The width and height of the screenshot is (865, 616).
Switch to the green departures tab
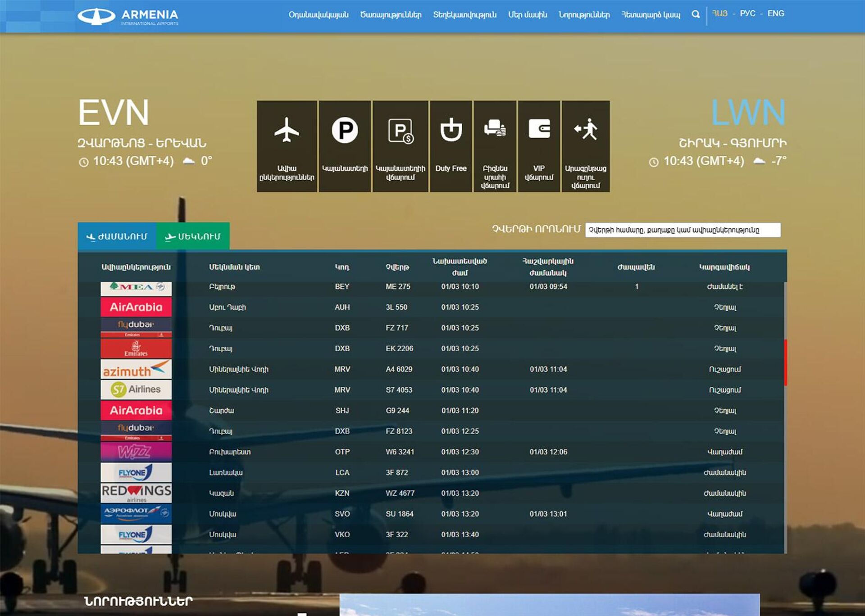193,236
